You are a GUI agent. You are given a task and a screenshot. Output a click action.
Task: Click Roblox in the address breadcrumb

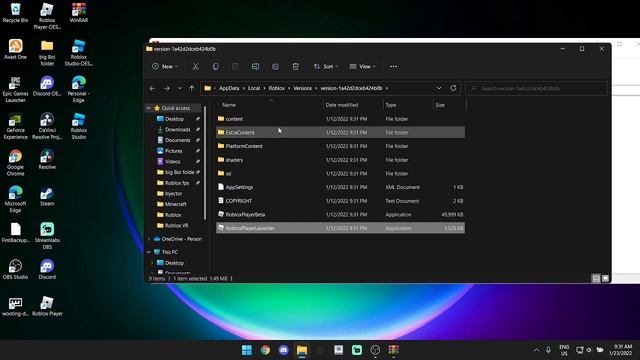pos(277,88)
